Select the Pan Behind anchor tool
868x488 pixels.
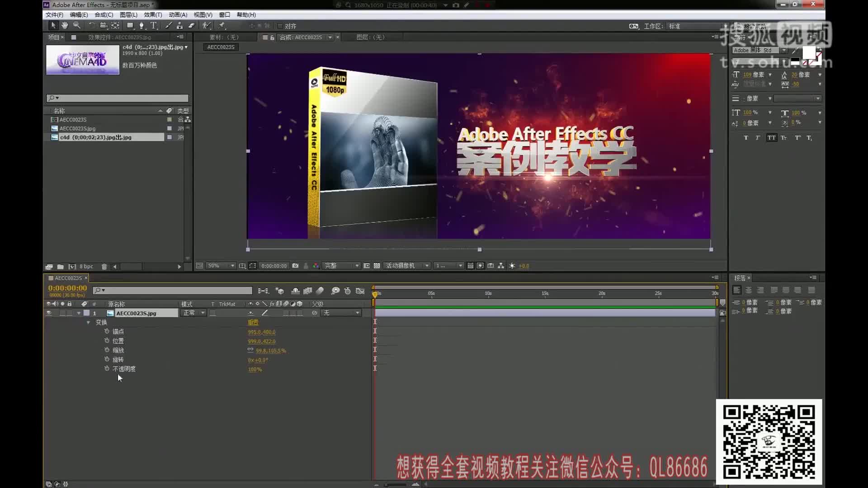(x=116, y=26)
